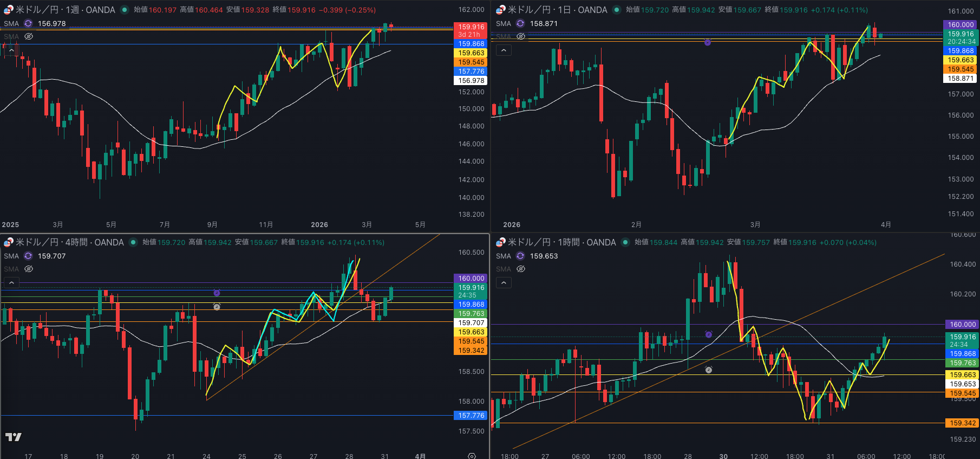Click the gray clock marker on 1-hour chart
The width and height of the screenshot is (980, 459).
[709, 370]
